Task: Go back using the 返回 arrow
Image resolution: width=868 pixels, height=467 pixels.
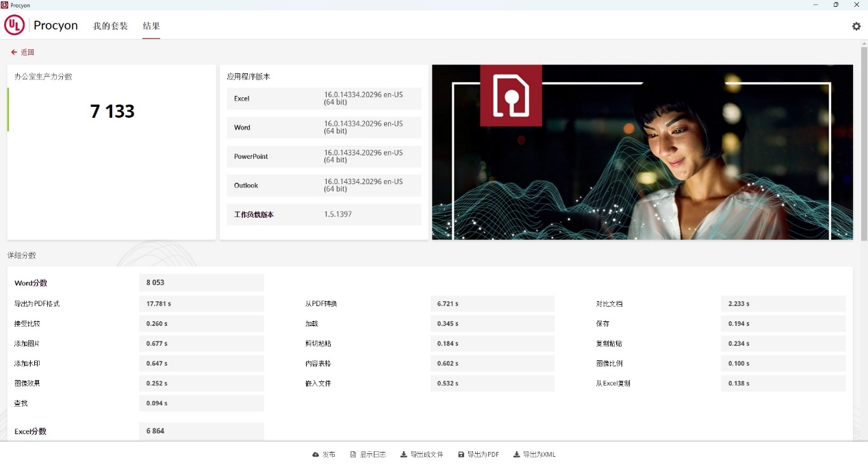Action: click(23, 52)
